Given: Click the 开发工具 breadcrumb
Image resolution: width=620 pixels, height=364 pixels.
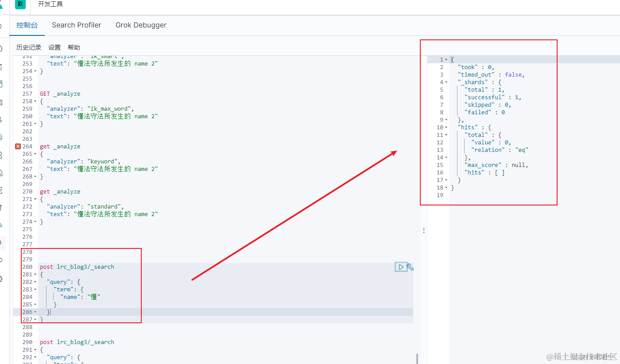Looking at the screenshot, I should 50,4.
